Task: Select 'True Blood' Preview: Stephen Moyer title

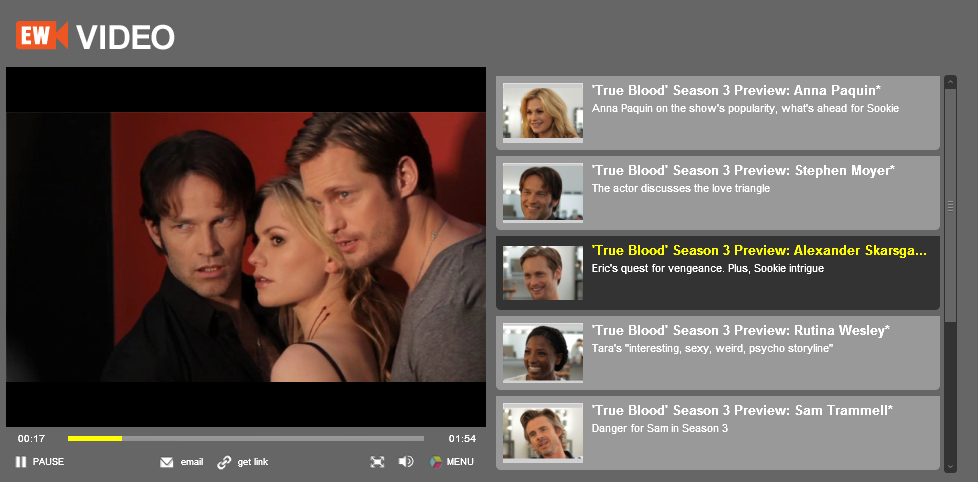Action: tap(743, 170)
